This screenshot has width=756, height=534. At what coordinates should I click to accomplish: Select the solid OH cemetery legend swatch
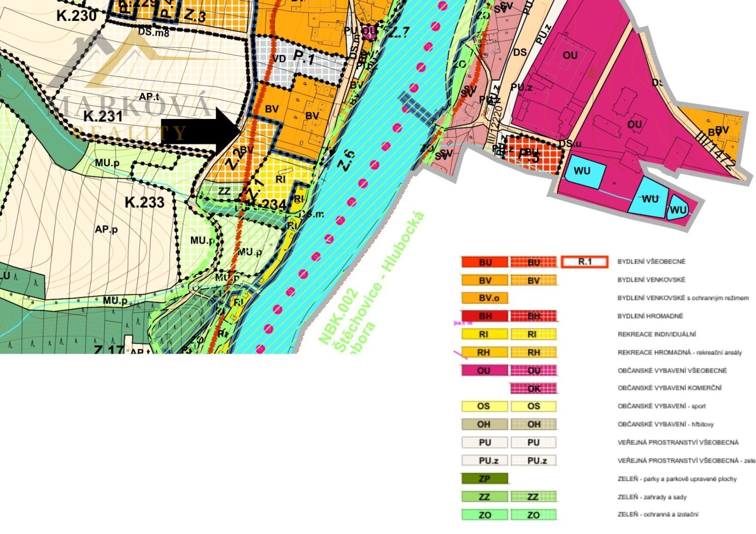[x=485, y=424]
